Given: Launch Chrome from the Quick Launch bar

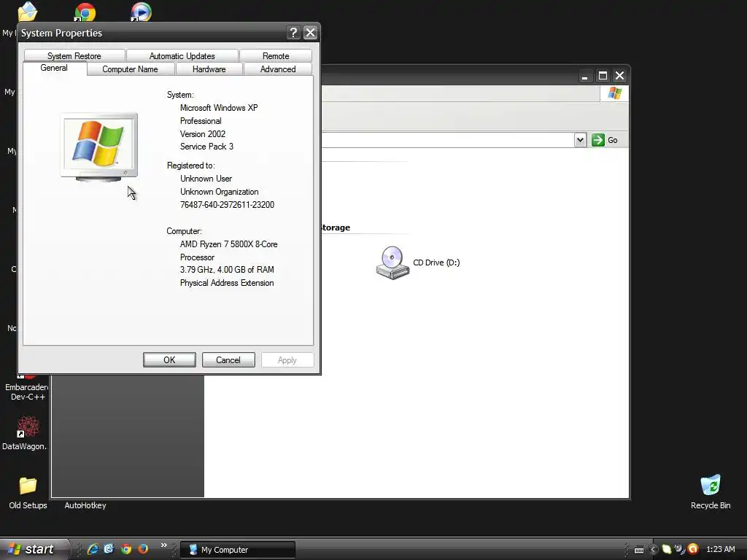Looking at the screenshot, I should 126,549.
